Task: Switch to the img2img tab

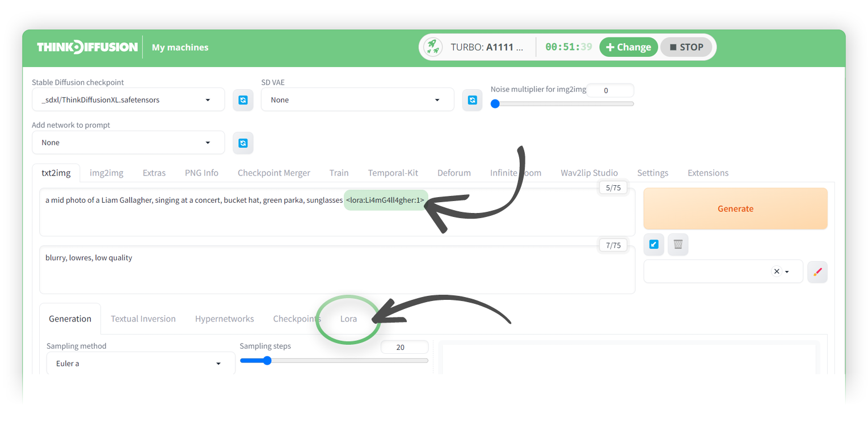Action: tap(107, 173)
